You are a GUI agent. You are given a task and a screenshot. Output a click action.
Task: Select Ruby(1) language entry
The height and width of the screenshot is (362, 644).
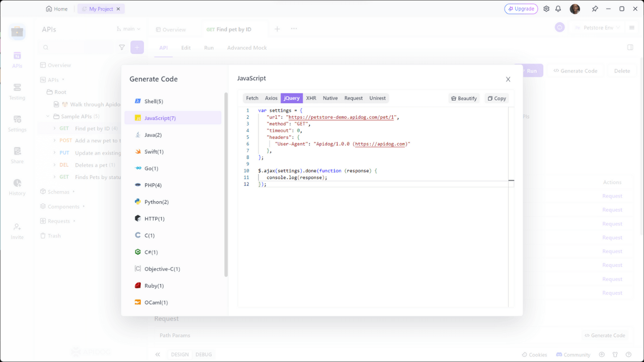tap(173, 286)
